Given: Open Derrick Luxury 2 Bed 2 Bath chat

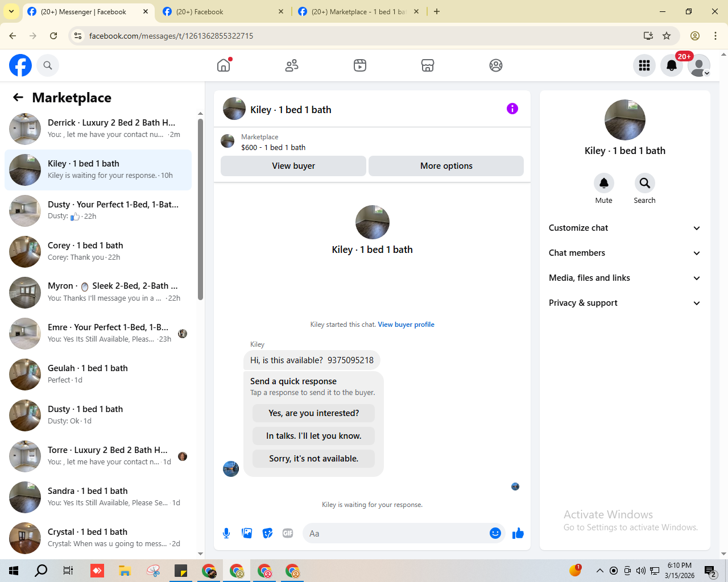Looking at the screenshot, I should tap(98, 129).
